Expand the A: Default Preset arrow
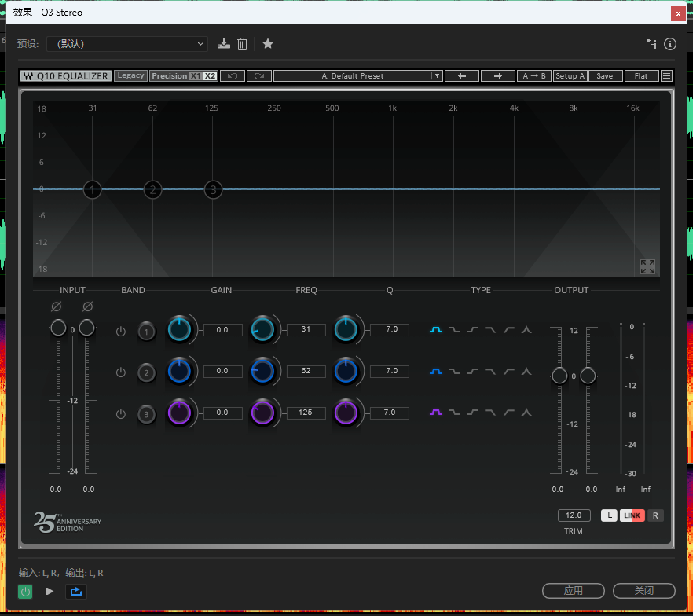Screen dimensions: 693x616 pyautogui.click(x=437, y=76)
